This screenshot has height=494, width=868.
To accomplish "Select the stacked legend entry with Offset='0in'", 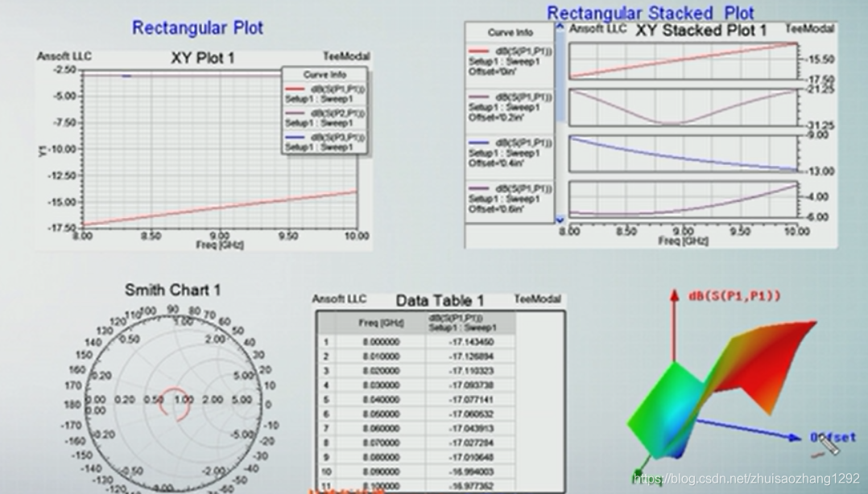I will coord(509,61).
